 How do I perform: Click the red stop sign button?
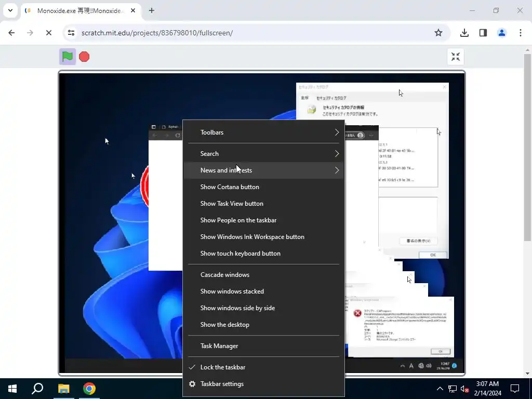(x=84, y=57)
